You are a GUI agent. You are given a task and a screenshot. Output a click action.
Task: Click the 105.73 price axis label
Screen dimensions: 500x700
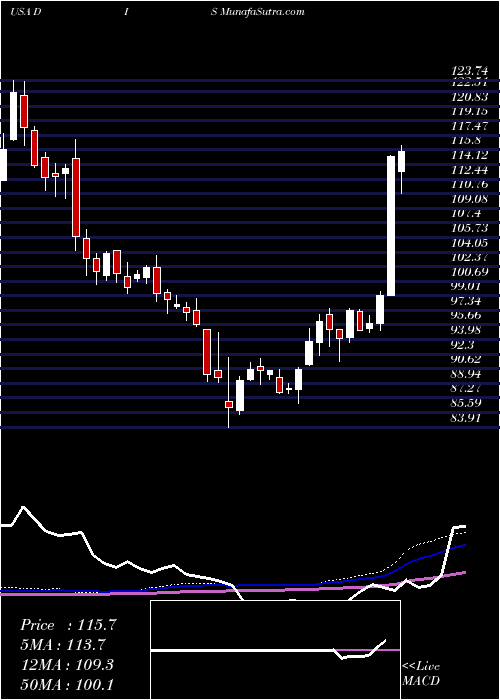(x=470, y=228)
